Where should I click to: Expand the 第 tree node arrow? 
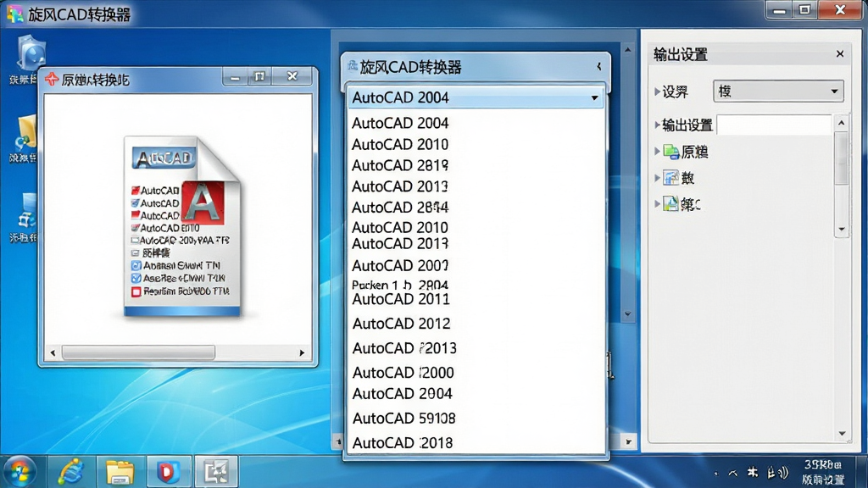point(657,203)
